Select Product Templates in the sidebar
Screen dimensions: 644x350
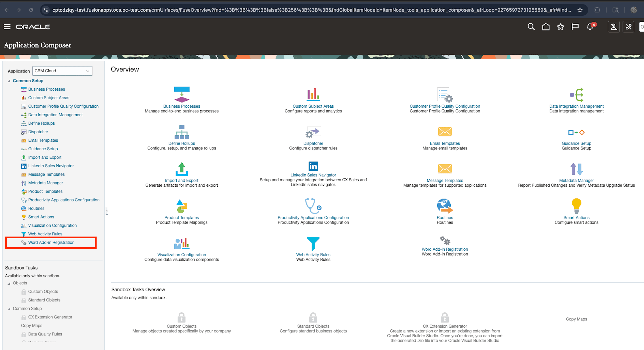click(45, 191)
